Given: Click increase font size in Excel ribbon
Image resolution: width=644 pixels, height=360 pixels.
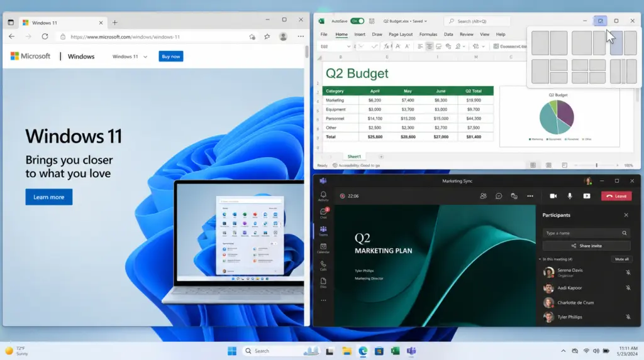Looking at the screenshot, I should 397,46.
